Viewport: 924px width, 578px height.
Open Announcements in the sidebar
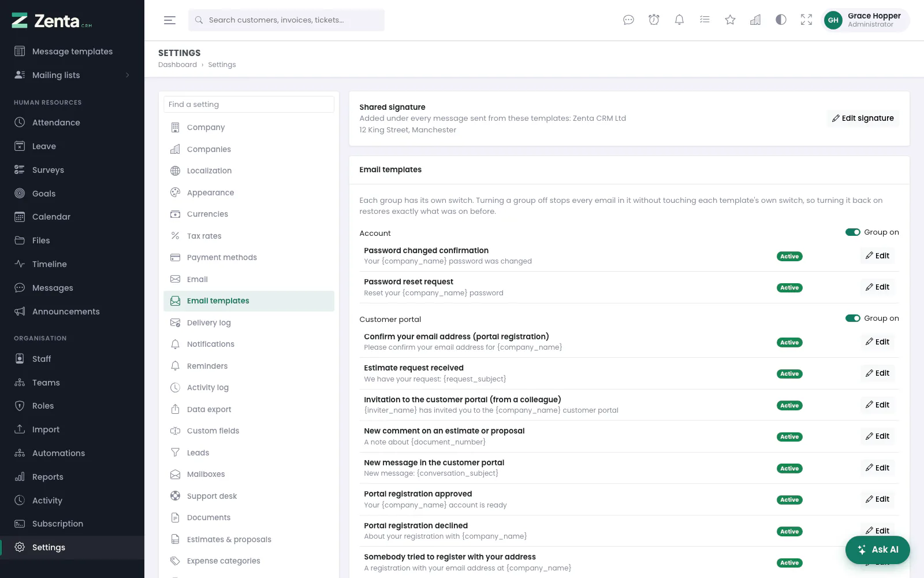coord(72,312)
